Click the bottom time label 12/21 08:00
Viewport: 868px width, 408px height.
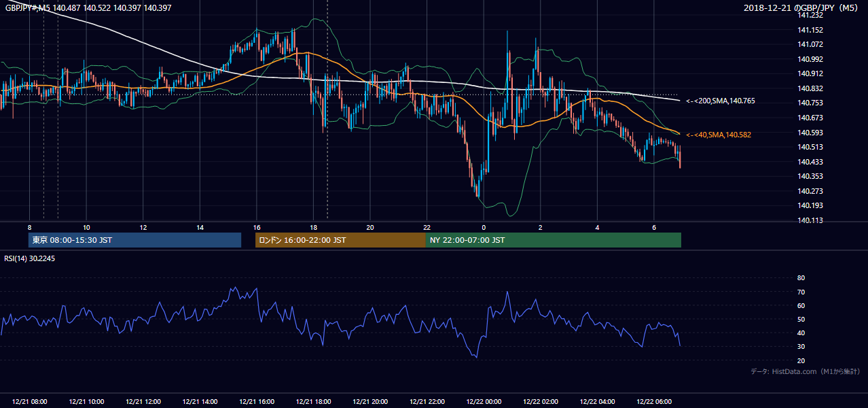[29, 402]
